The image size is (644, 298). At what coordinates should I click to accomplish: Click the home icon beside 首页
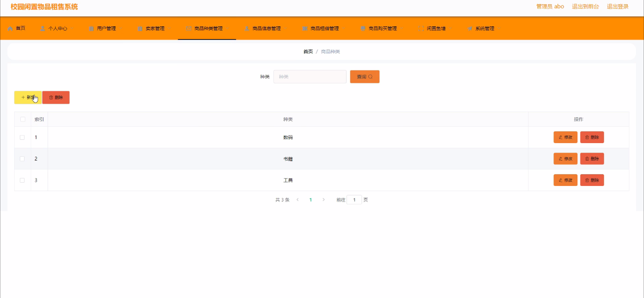(10, 29)
